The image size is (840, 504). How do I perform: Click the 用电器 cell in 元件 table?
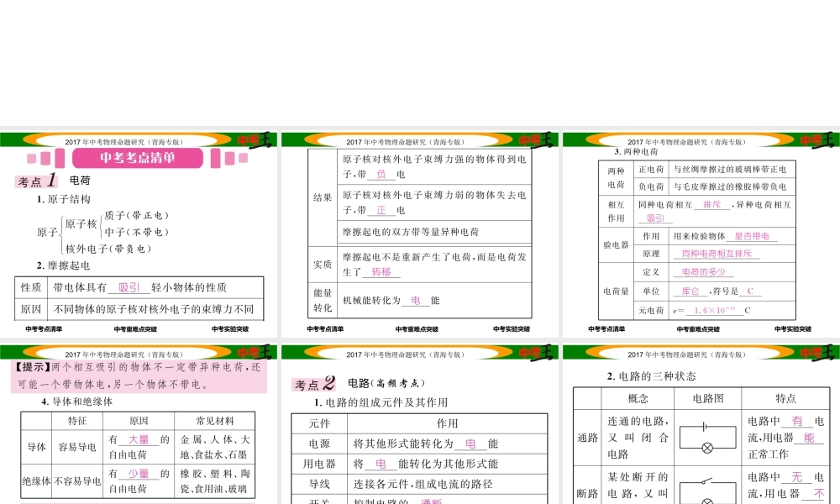tap(319, 464)
